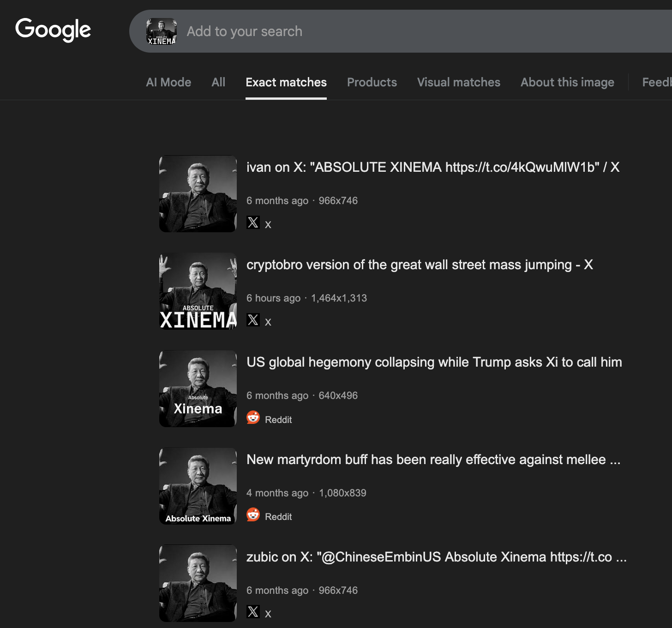
Task: Click the 'Add to your search' field
Action: [369, 31]
